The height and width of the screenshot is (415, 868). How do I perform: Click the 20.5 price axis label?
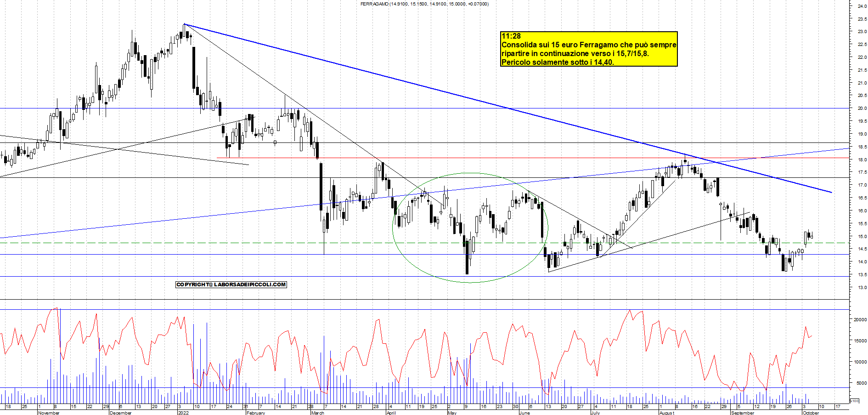click(862, 96)
